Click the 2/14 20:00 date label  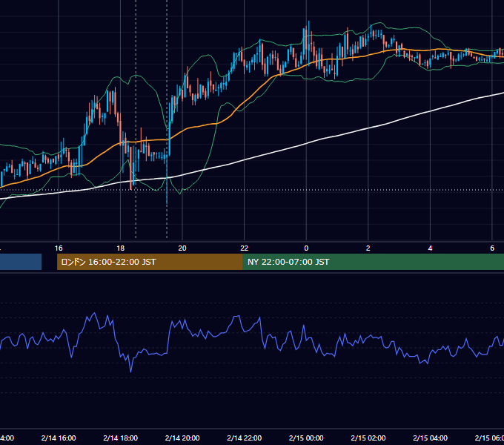(x=182, y=438)
